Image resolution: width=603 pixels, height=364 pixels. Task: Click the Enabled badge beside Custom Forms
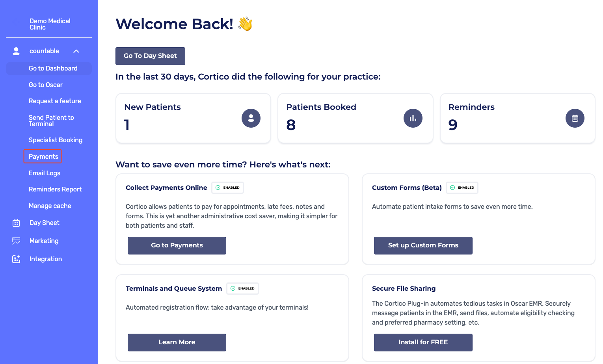462,188
